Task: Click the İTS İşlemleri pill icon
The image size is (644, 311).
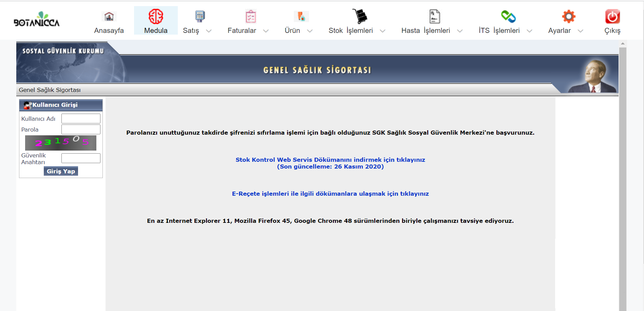Action: (508, 16)
